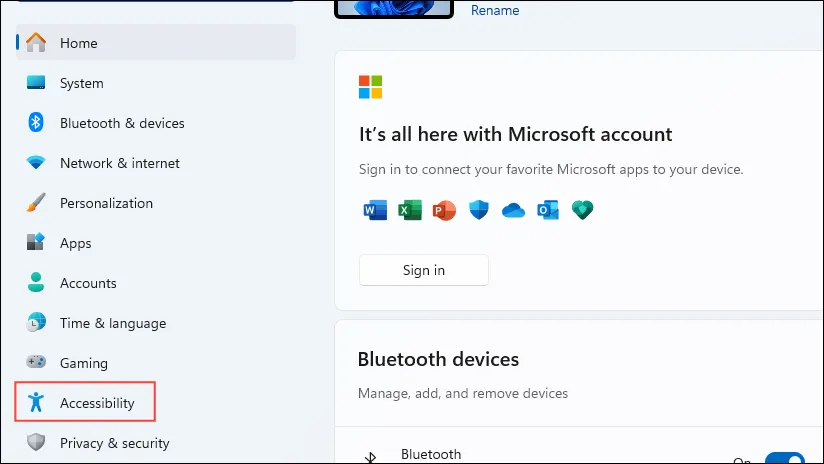The height and width of the screenshot is (464, 824).
Task: Click the Time & language clock icon
Action: [x=36, y=322]
